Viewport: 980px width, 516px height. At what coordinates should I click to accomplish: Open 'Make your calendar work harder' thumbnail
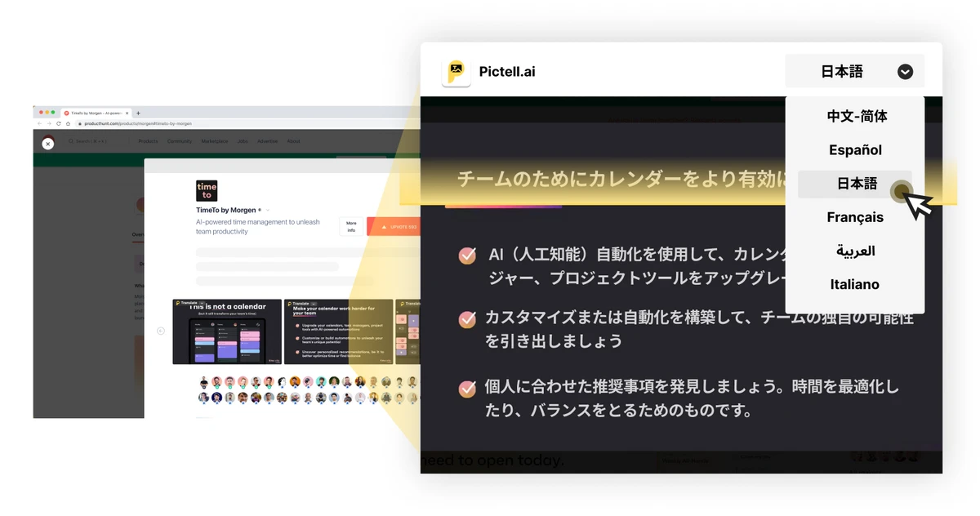click(338, 331)
